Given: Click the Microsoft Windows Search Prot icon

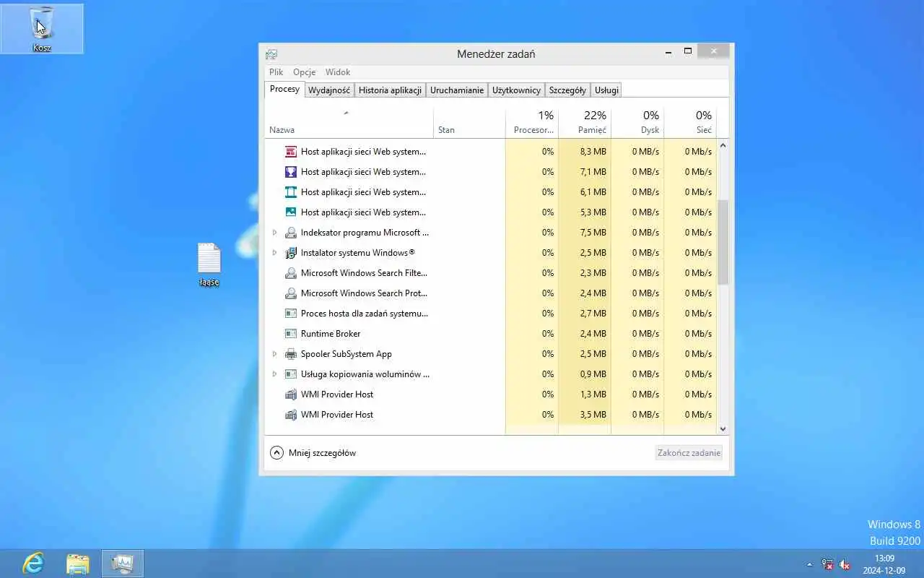Looking at the screenshot, I should 291,293.
